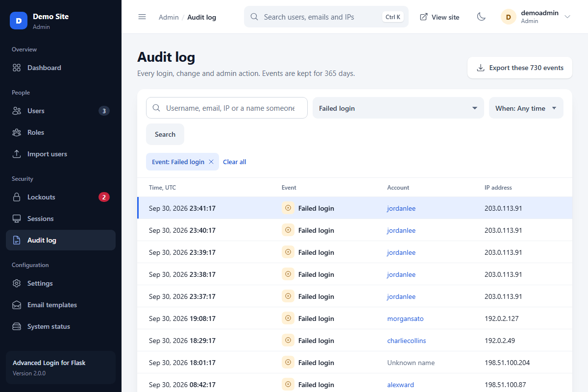The width and height of the screenshot is (588, 392).
Task: Click timestamp Sep 30, 2026 08:42:17
Action: 182,385
